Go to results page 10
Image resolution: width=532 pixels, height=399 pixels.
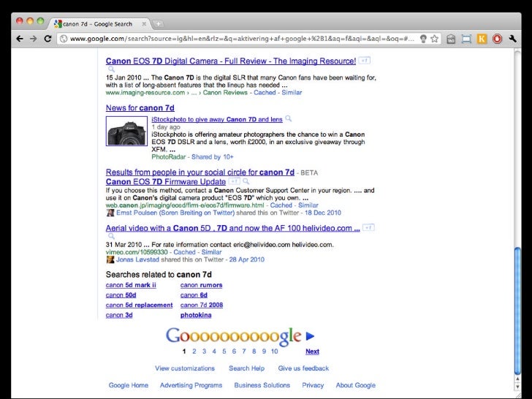pos(275,351)
